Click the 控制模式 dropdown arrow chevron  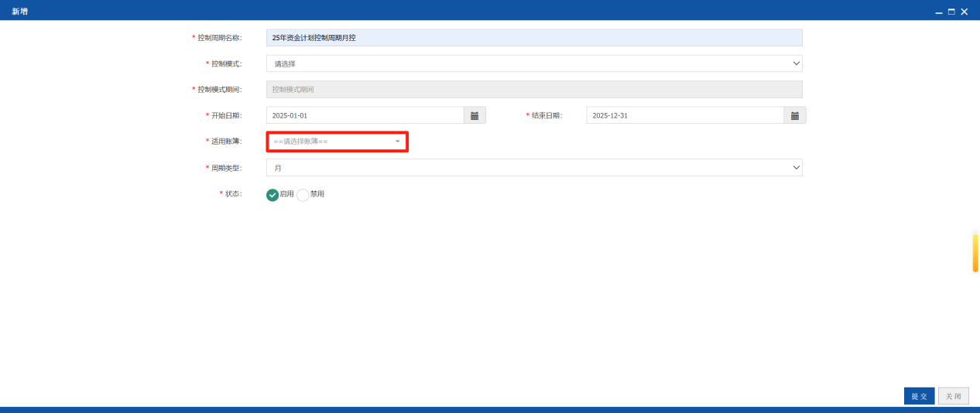pyautogui.click(x=797, y=63)
